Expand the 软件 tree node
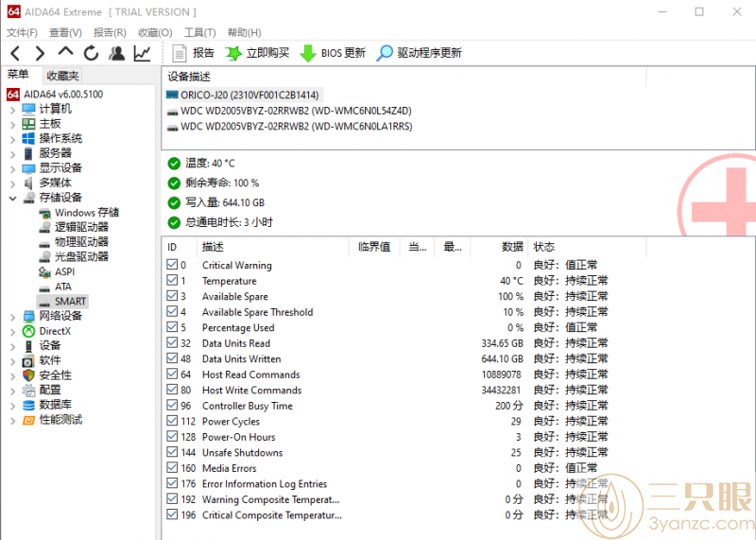756x540 pixels. [12, 361]
